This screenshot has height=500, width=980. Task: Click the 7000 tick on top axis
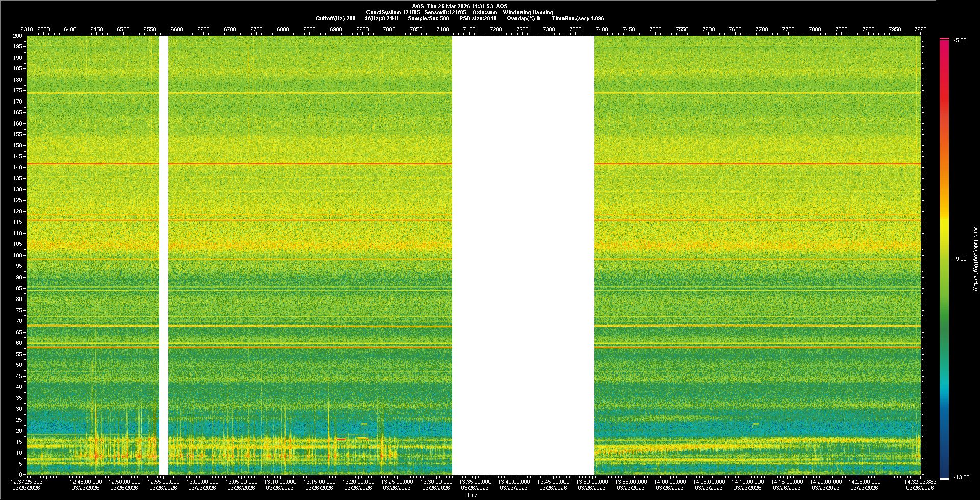pos(389,29)
